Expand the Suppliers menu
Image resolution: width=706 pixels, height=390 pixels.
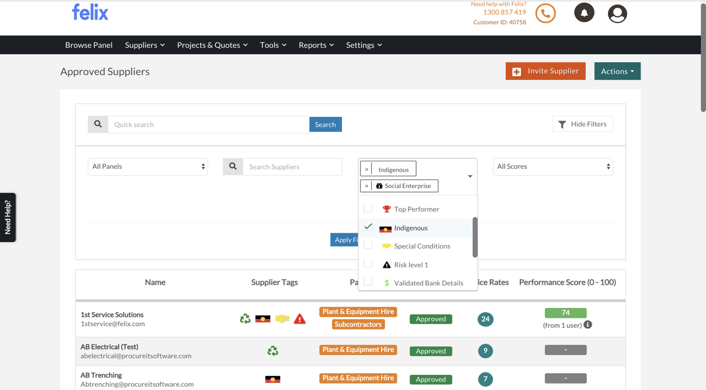coord(145,45)
